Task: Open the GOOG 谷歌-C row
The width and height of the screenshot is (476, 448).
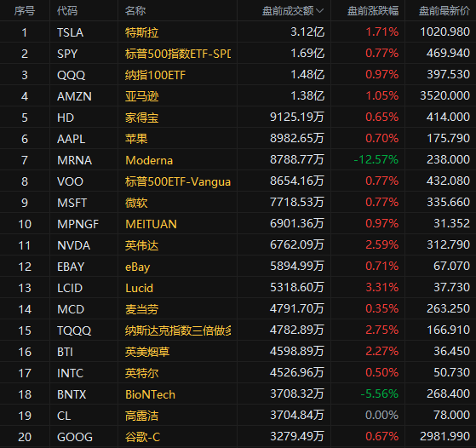Action: coord(238,436)
